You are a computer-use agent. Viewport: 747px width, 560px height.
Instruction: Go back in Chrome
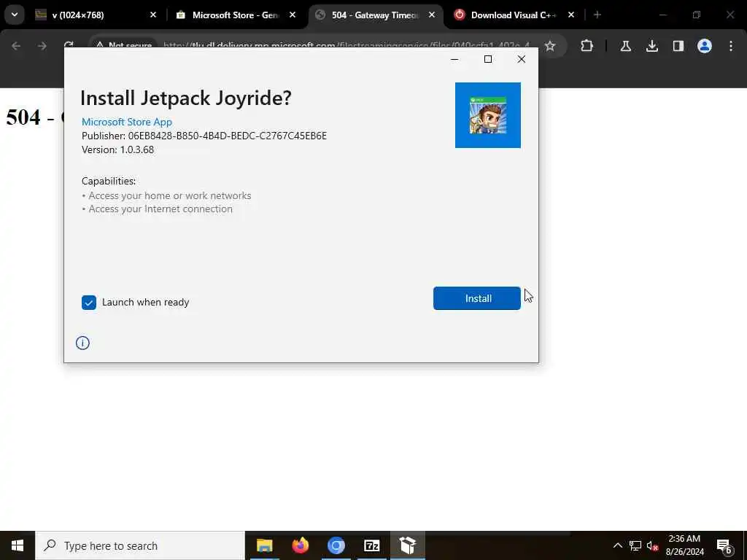[x=16, y=46]
